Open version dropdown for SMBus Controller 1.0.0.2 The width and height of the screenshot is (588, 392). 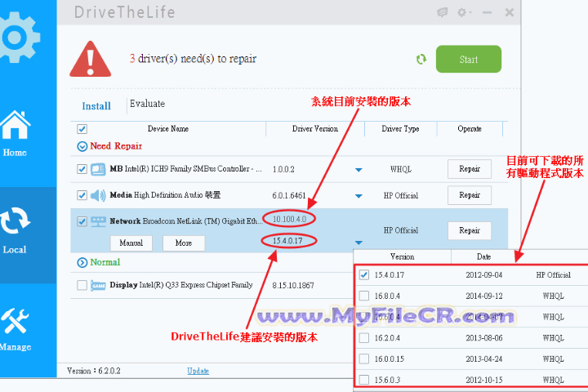coord(359,170)
